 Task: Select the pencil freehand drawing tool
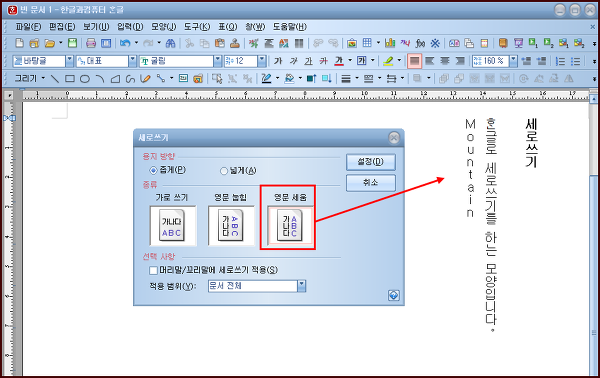[x=145, y=79]
